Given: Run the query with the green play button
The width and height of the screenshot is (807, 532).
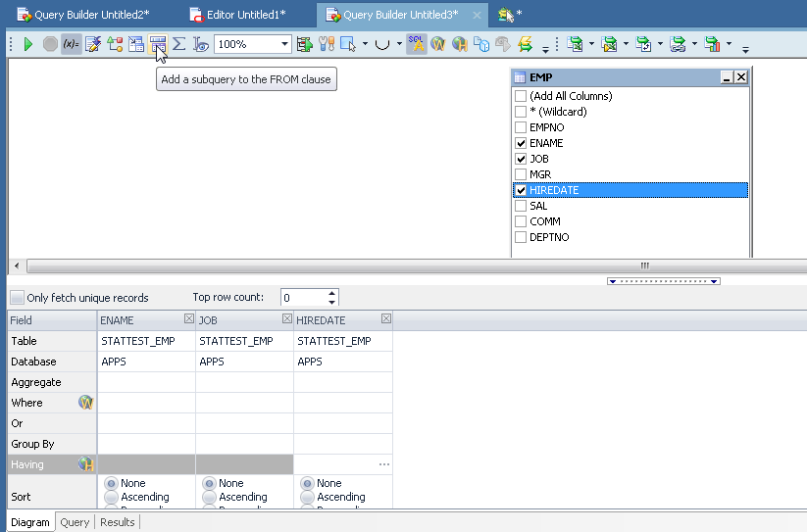Looking at the screenshot, I should click(28, 44).
